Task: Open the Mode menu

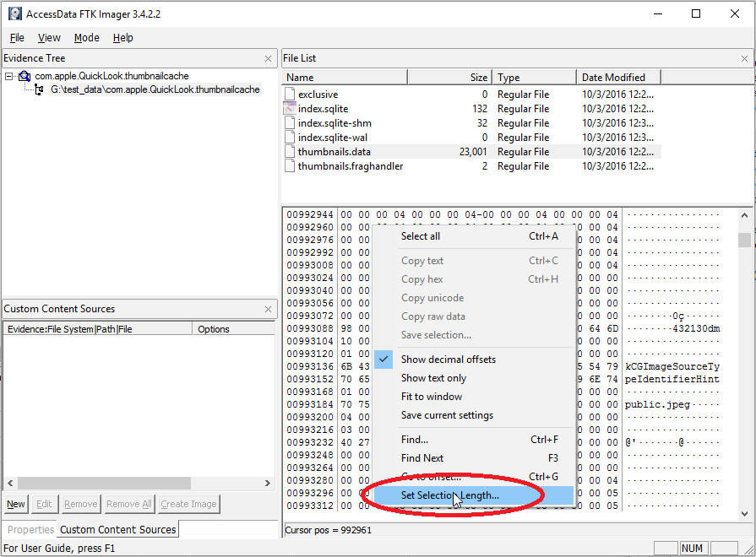Action: [86, 38]
